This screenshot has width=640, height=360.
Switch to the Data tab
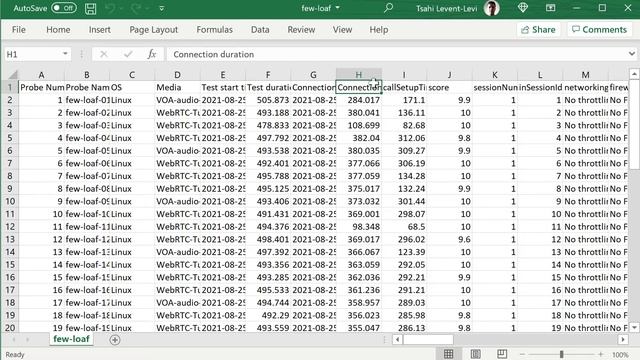pyautogui.click(x=260, y=30)
